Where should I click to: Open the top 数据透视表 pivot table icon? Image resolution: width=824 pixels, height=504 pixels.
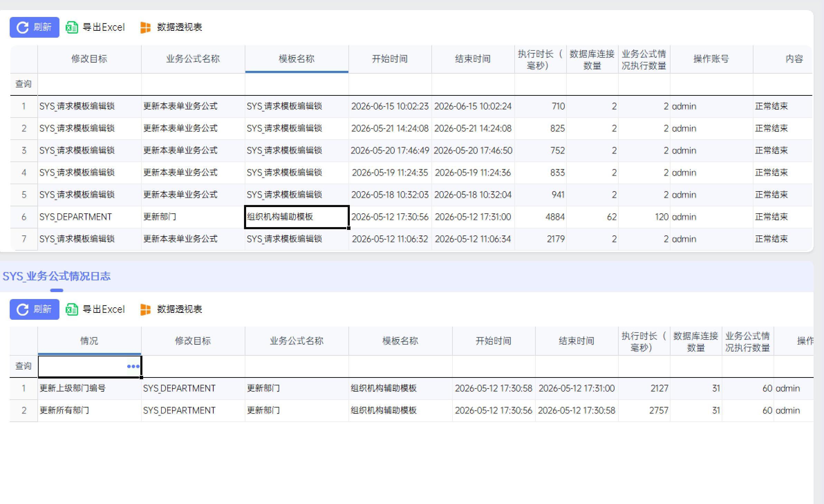click(x=146, y=27)
